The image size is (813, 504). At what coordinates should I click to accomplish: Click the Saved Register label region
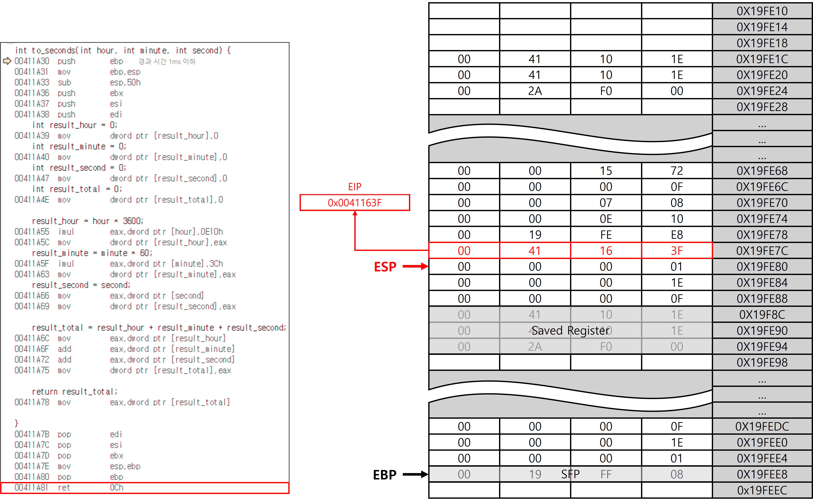pyautogui.click(x=570, y=331)
